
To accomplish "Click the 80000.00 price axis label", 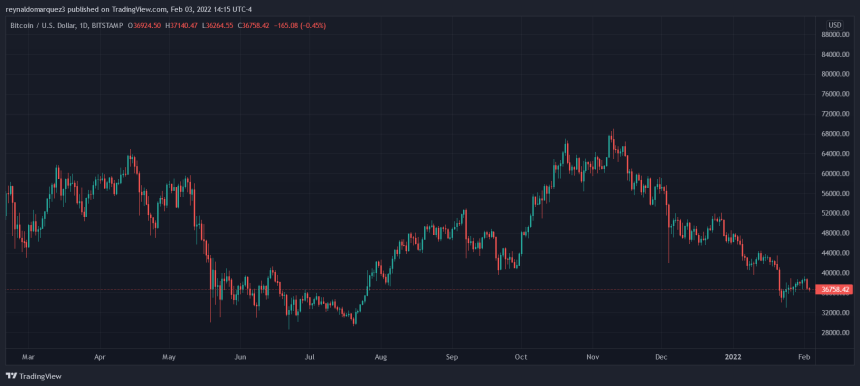I will pos(835,74).
